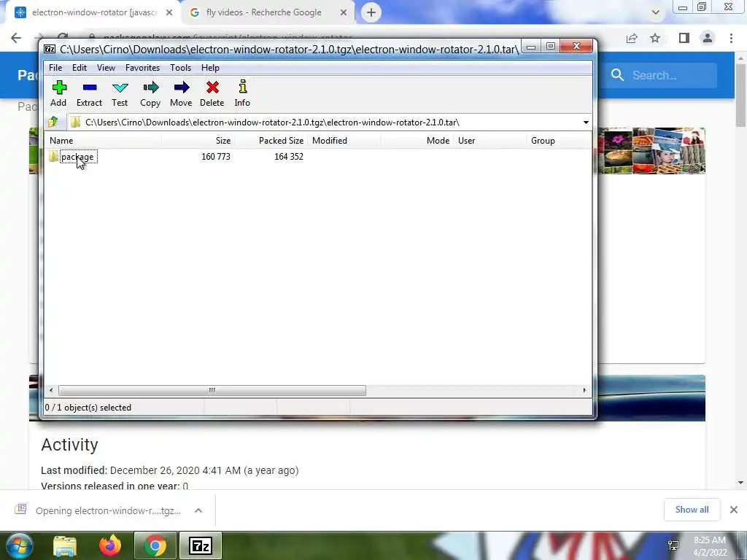Click the Move toolbar icon
Image resolution: width=747 pixels, height=560 pixels.
click(181, 93)
